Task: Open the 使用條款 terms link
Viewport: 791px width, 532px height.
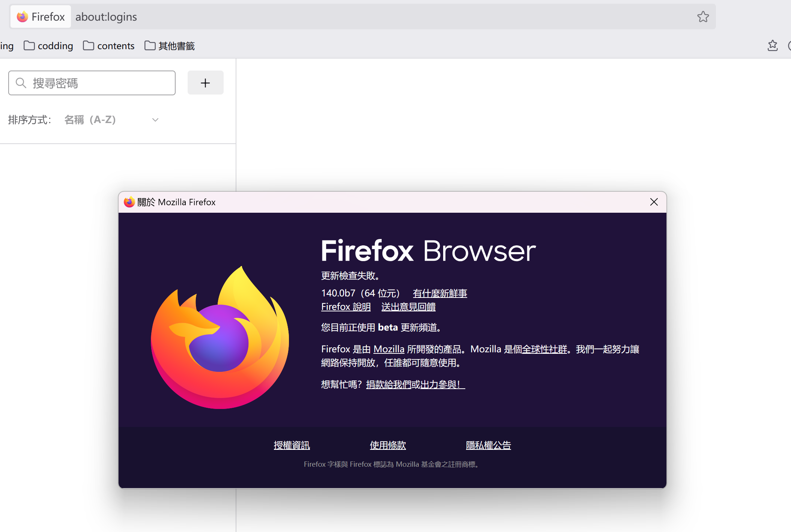Action: [388, 445]
